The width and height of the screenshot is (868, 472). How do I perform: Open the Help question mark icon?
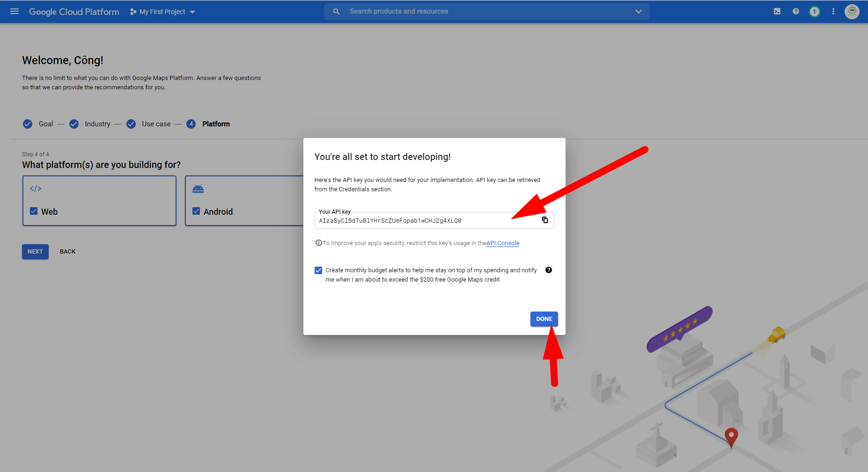tap(796, 11)
